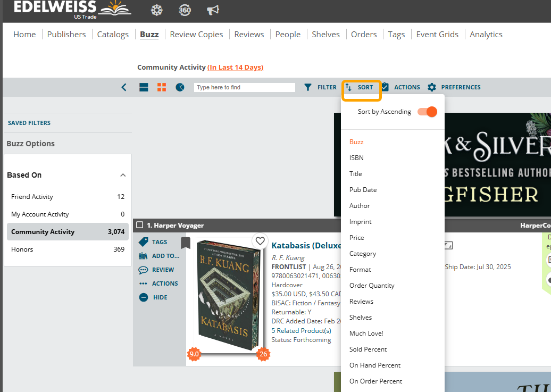Open 5 Related Product(s) link

pos(301,331)
